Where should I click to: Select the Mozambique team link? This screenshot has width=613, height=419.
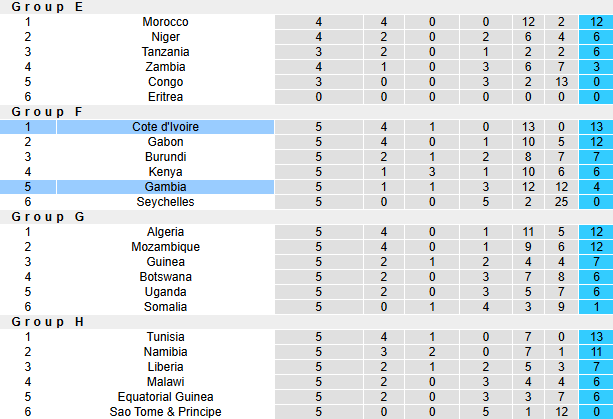click(x=165, y=247)
